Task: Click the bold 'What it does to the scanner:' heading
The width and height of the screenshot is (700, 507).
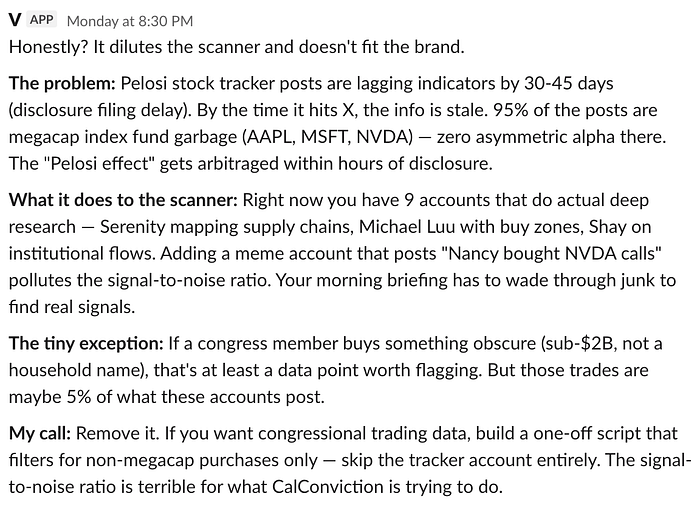Action: 123,200
